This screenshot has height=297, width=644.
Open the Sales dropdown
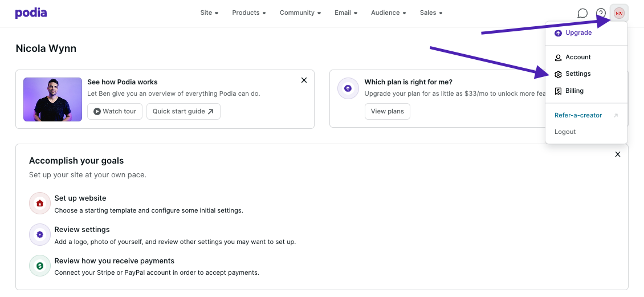(431, 13)
